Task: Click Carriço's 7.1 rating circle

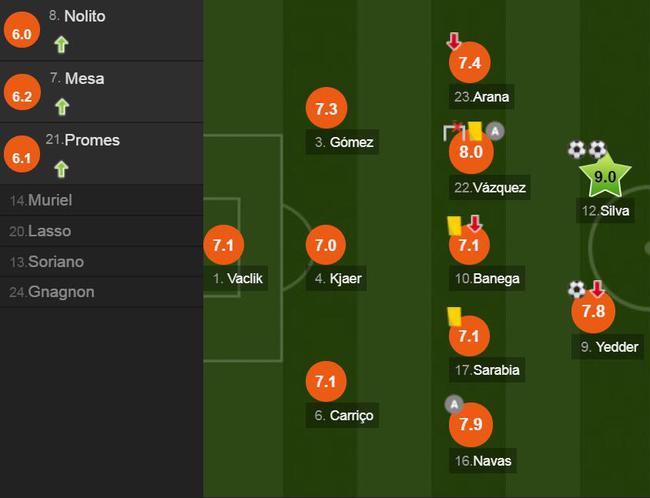Action: tap(326, 381)
